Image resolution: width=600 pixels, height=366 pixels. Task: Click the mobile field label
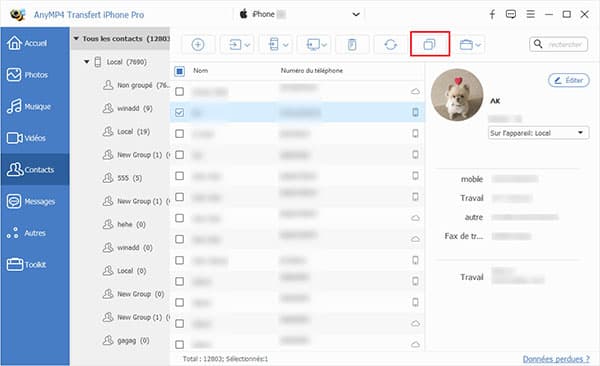pos(472,179)
